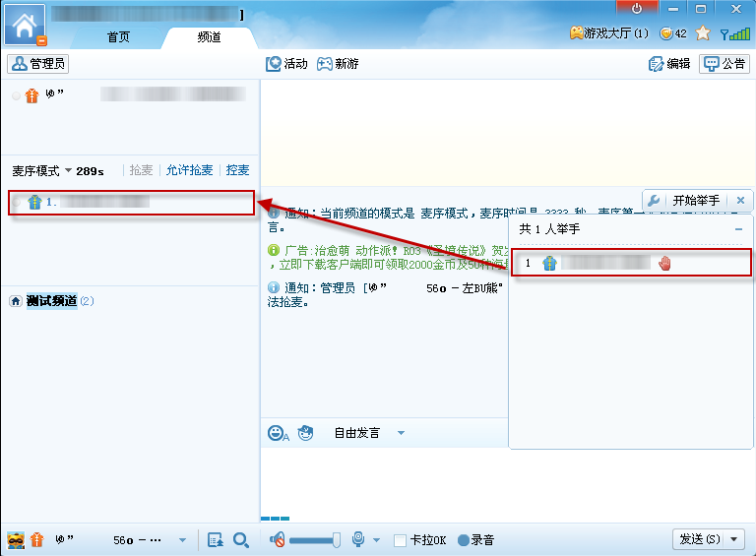756x556 pixels.
Task: Open the 自由发言 speaking mode dropdown
Action: click(401, 433)
